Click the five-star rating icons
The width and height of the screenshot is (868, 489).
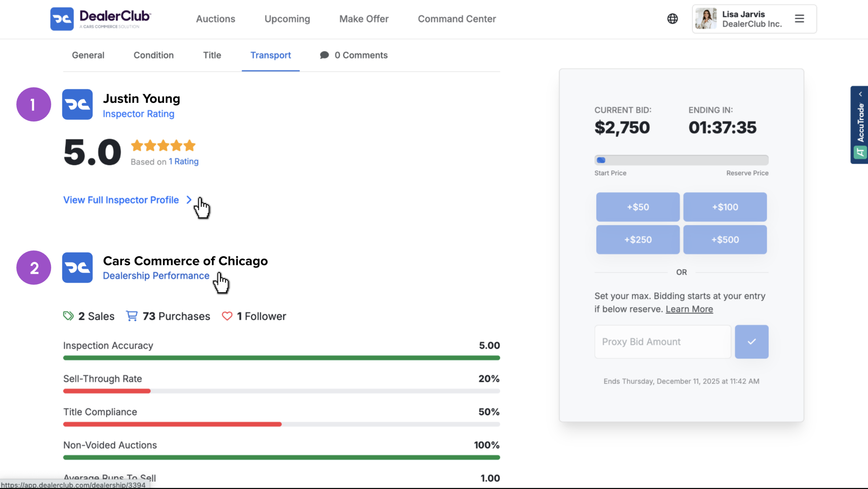(163, 145)
